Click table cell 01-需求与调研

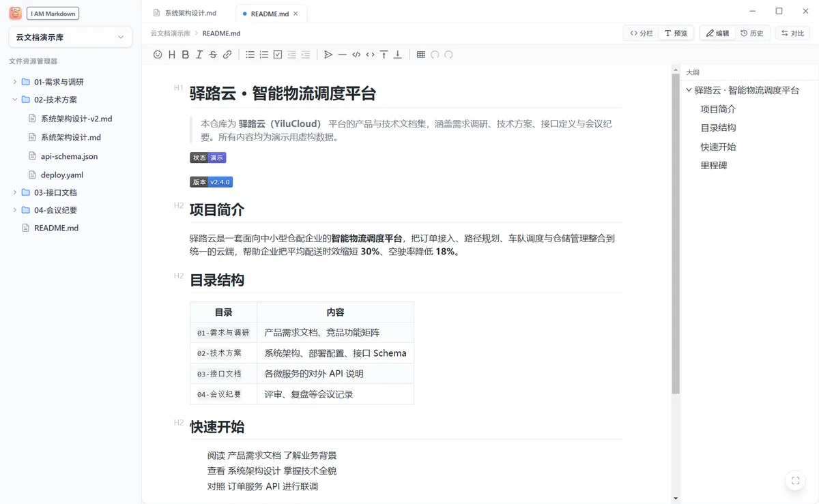223,333
